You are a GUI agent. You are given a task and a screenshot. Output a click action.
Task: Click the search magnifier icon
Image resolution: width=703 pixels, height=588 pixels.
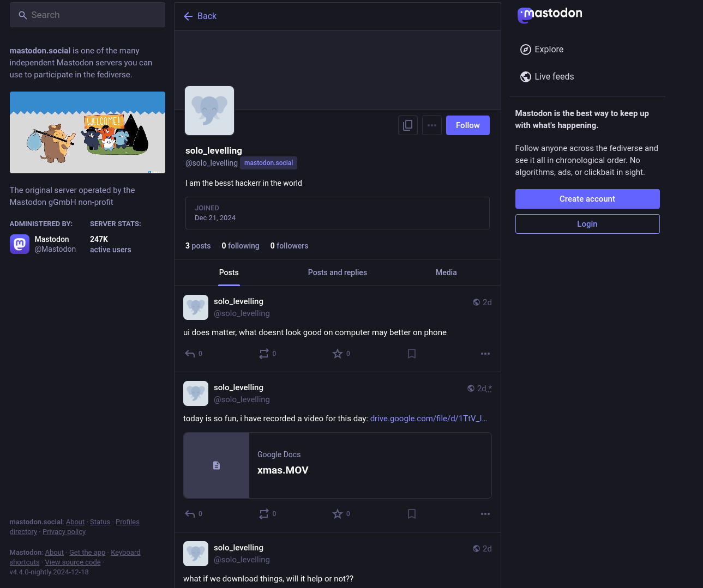(23, 15)
